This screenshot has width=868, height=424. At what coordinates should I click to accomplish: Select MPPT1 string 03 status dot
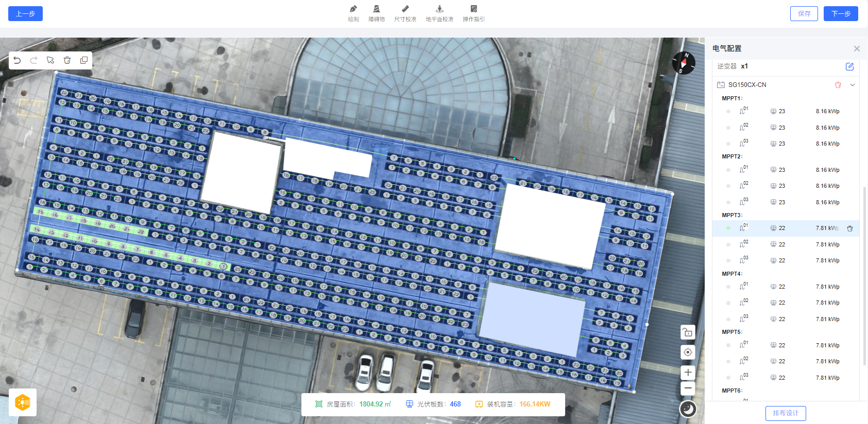click(x=728, y=144)
